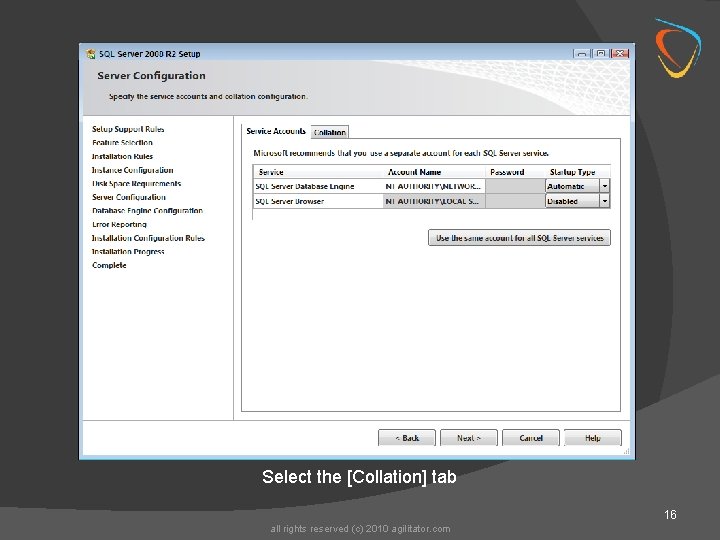Click the SQL Server Setup title bar icon
This screenshot has width=720, height=540.
[x=91, y=54]
